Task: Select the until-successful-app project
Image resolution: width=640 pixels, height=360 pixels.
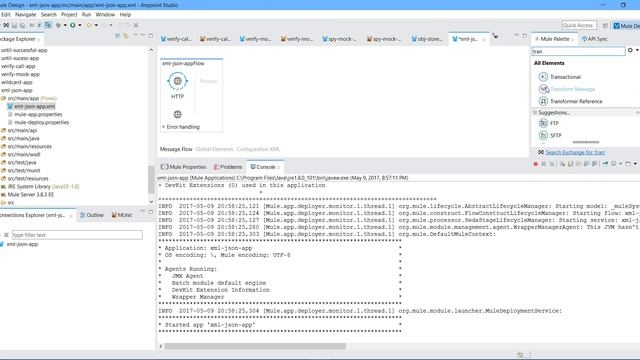Action: point(24,50)
